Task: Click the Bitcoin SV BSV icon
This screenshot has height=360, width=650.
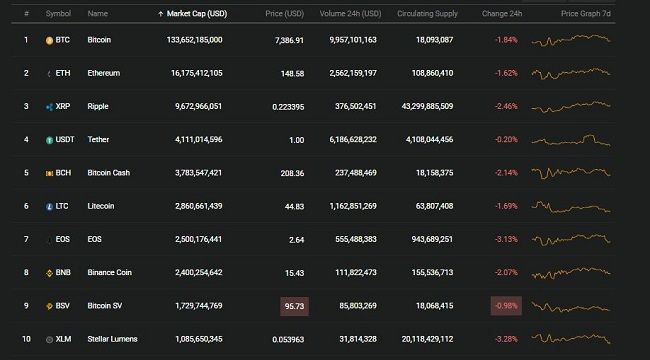Action: [49, 306]
